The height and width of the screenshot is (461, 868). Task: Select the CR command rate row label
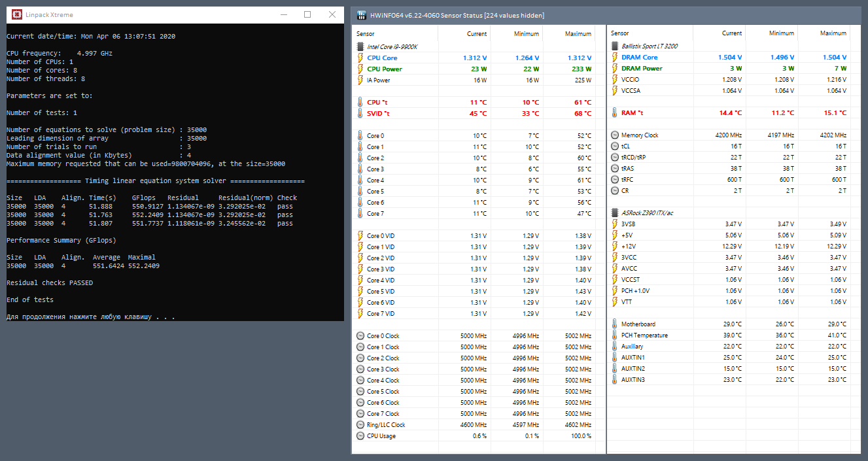click(x=625, y=190)
